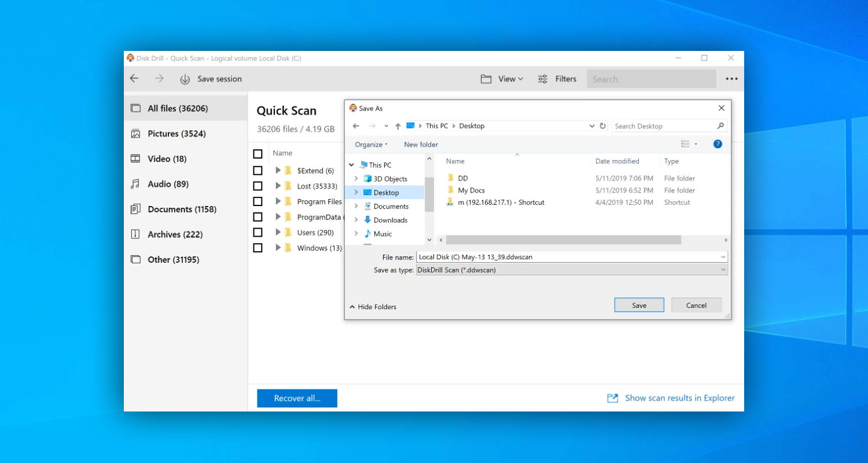Select Other (31195) category

[186, 259]
